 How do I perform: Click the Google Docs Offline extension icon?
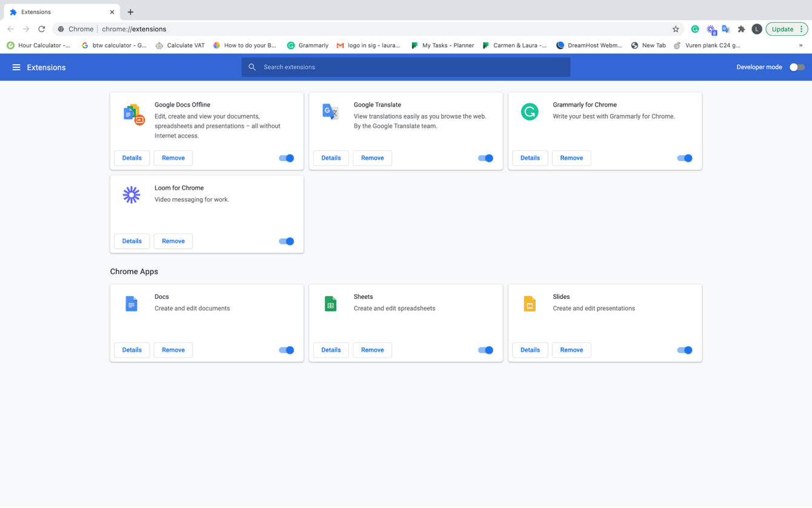(133, 114)
